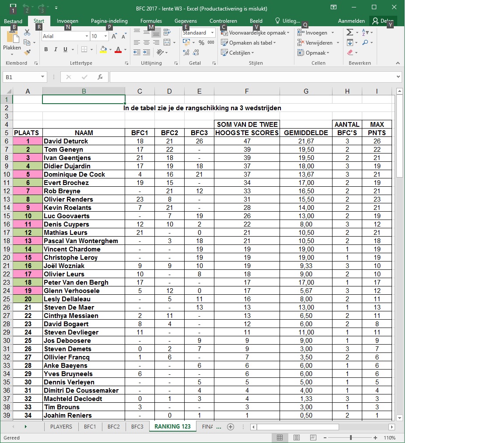Click the Aanmelden sign-in link
Screen dimensions: 504x443
(351, 21)
